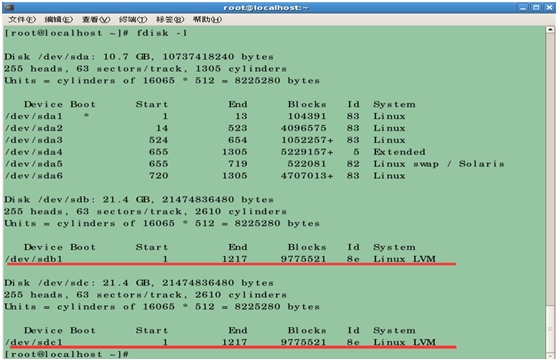Click the /dev/sda6 device entry
Viewport: 558px width, 361px height.
(34, 176)
